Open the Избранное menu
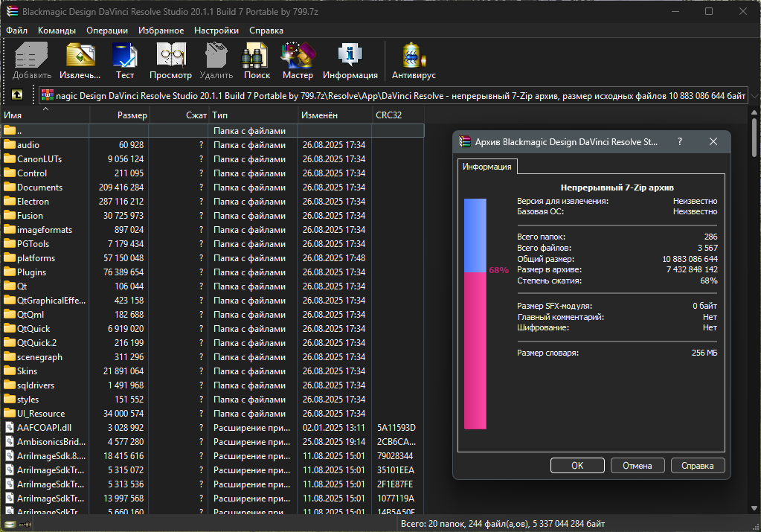The image size is (761, 532). click(x=161, y=30)
